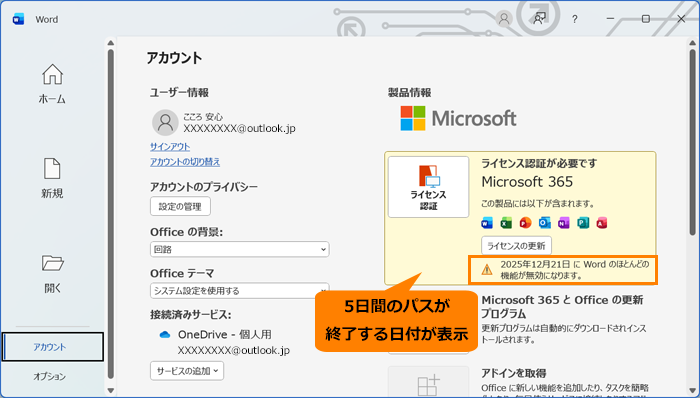Expand the サービスの追加 dropdown button
Image resolution: width=700 pixels, height=398 pixels.
(x=187, y=370)
